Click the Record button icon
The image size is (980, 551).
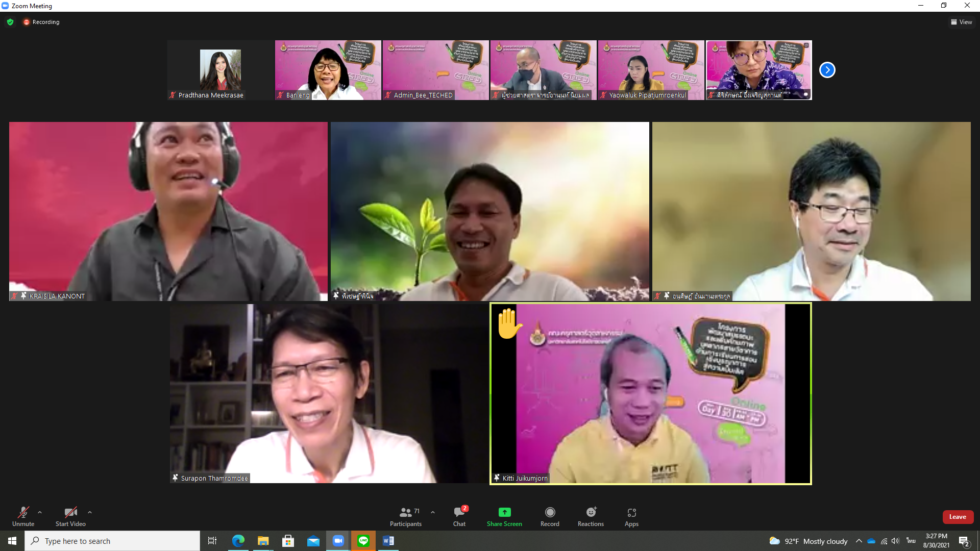tap(550, 512)
